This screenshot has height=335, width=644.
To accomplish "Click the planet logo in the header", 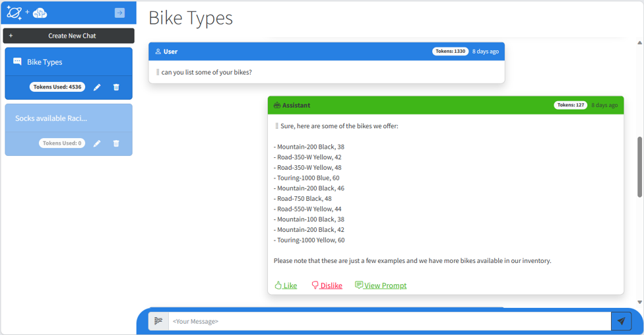I will [x=14, y=13].
